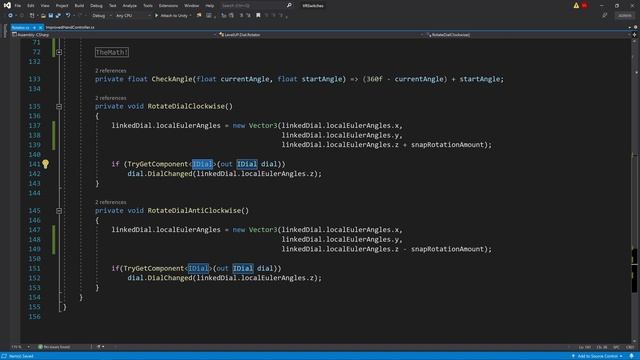Click the bookmark toolbar icon

258,16
